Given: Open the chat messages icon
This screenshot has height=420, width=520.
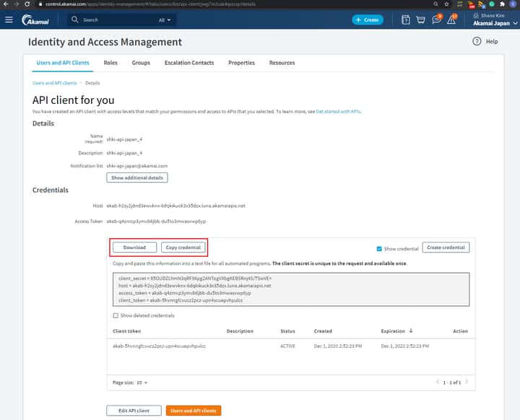Looking at the screenshot, I should 436,19.
